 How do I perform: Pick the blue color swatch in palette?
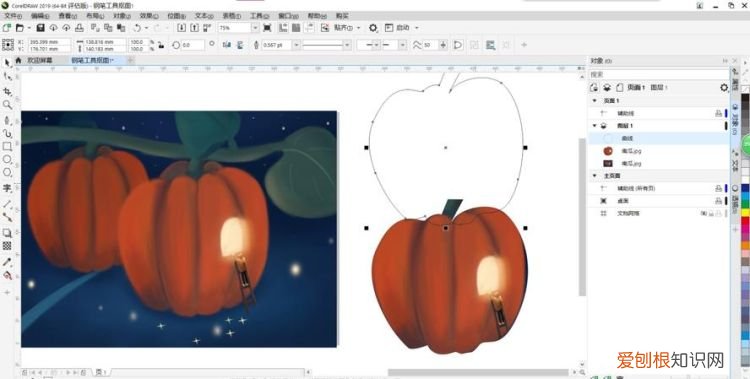pos(745,188)
